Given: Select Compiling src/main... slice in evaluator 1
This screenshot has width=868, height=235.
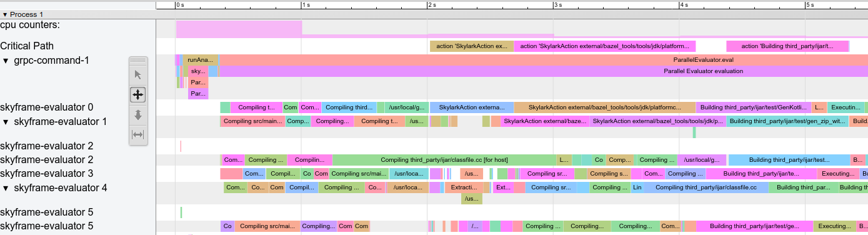Looking at the screenshot, I should [x=253, y=121].
